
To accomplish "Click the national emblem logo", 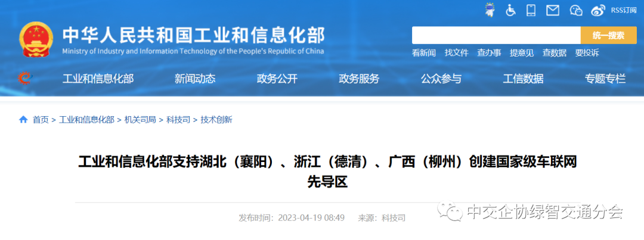I will (36, 40).
